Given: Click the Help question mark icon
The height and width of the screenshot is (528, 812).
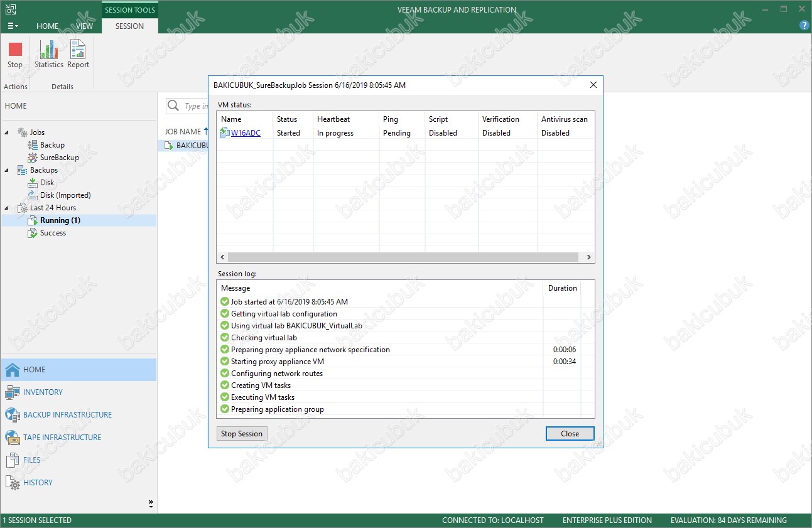Looking at the screenshot, I should (804, 26).
